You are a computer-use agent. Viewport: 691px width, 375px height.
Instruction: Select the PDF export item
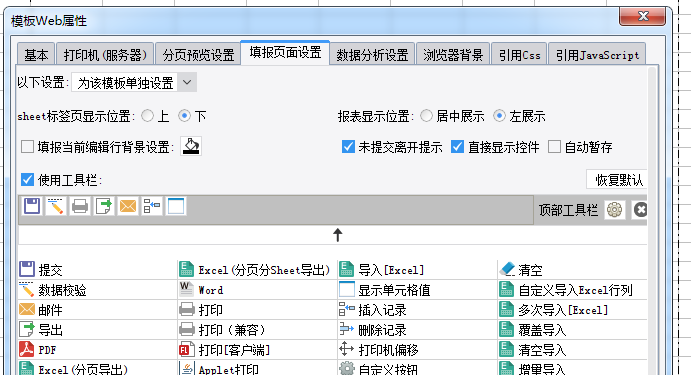point(38,350)
